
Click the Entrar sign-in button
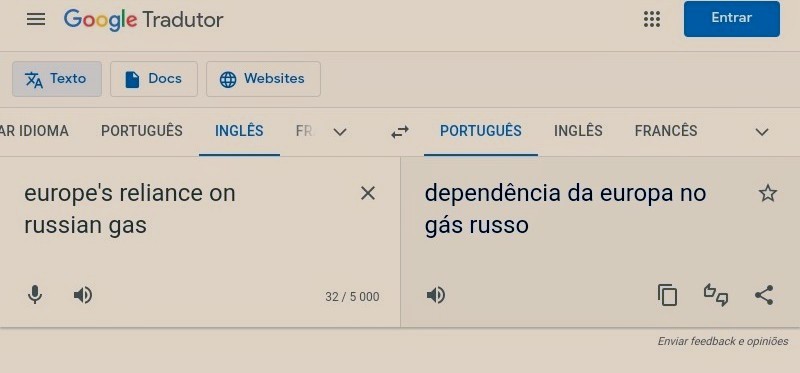[732, 18]
